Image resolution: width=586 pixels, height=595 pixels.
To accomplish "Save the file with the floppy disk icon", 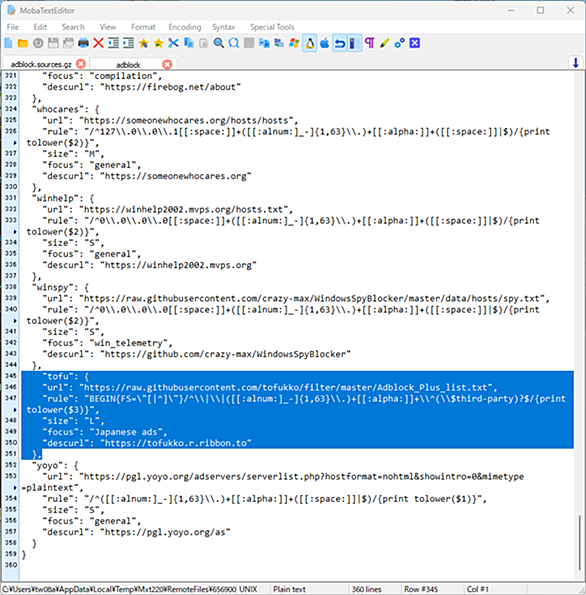I will 53,43.
